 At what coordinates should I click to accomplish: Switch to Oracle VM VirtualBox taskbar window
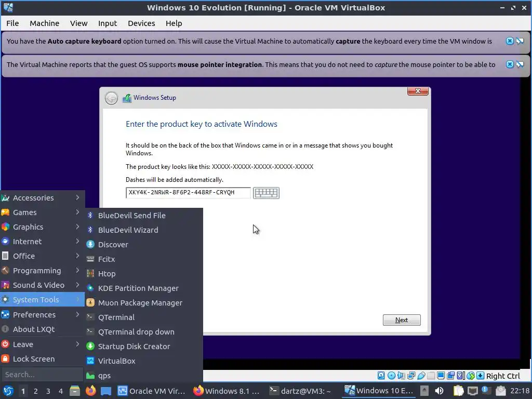pyautogui.click(x=152, y=391)
